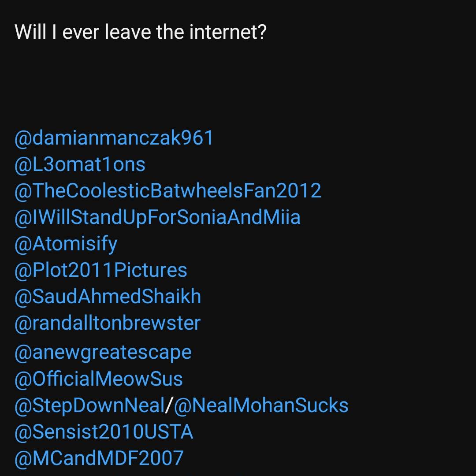Viewport: 476px width, 476px height.
Task: Visit the @anewgreatescape mention link
Action: 103,352
